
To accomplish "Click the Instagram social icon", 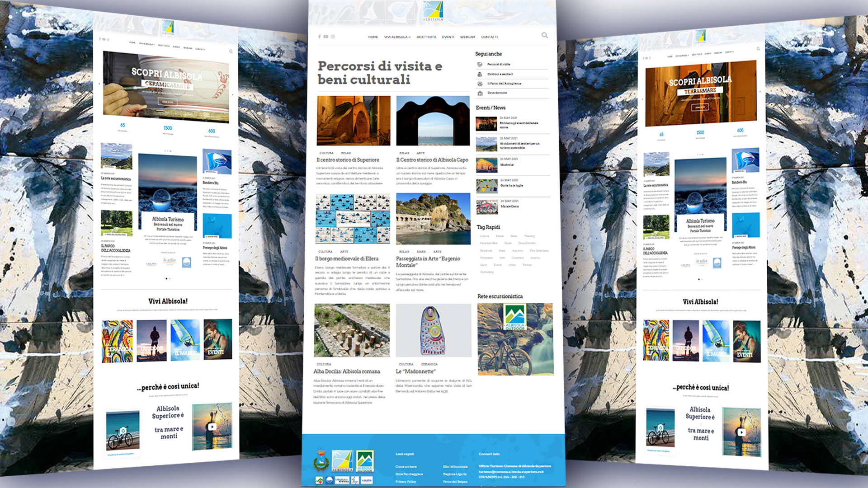I will point(332,37).
